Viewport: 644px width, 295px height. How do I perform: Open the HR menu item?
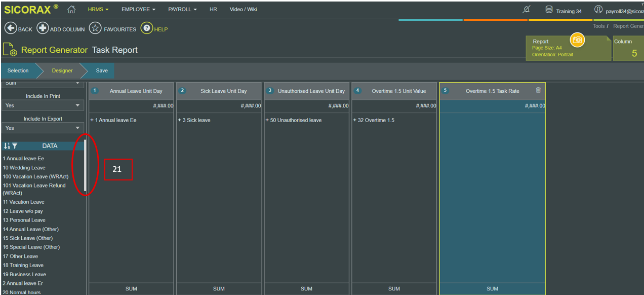pyautogui.click(x=213, y=10)
